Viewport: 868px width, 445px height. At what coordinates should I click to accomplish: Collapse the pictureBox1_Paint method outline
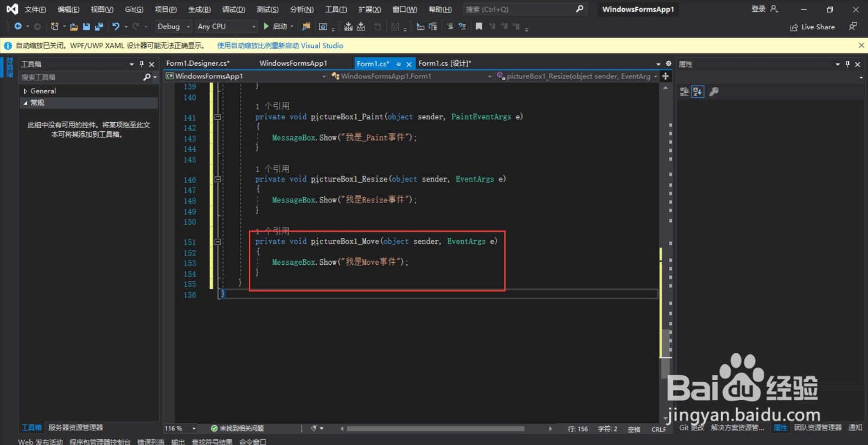coord(218,117)
